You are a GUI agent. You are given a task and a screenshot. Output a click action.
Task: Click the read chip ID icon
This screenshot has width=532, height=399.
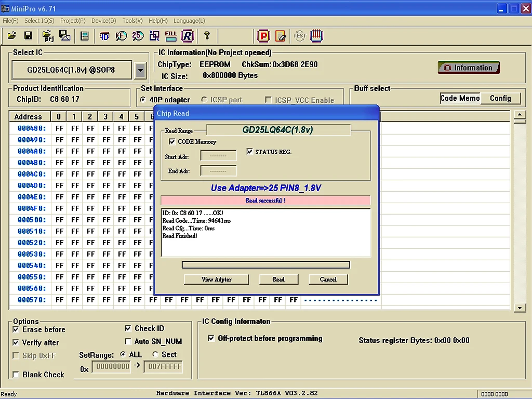104,36
